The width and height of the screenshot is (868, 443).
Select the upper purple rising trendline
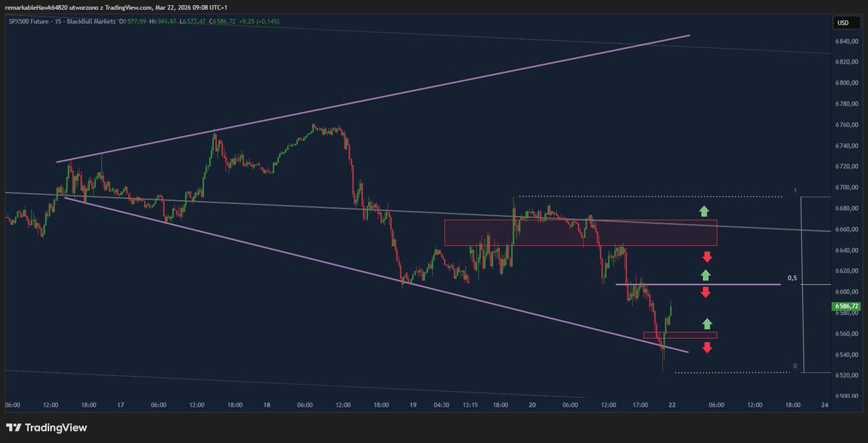373,98
